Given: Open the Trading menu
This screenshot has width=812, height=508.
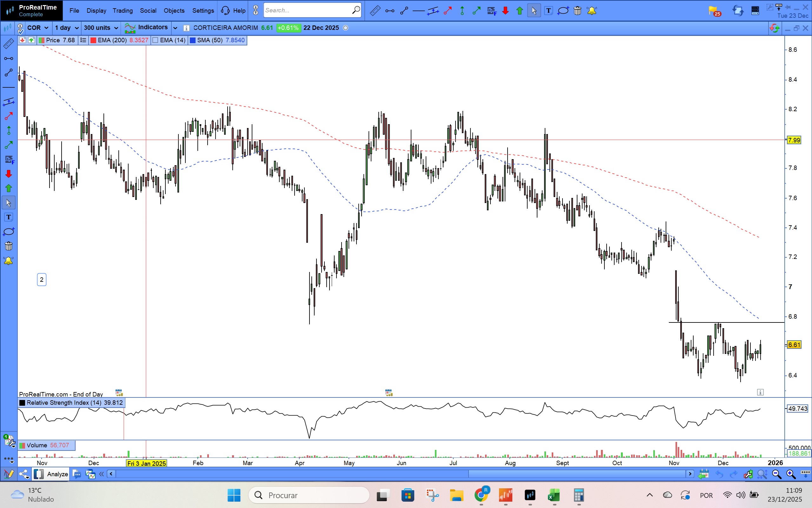Looking at the screenshot, I should 123,11.
